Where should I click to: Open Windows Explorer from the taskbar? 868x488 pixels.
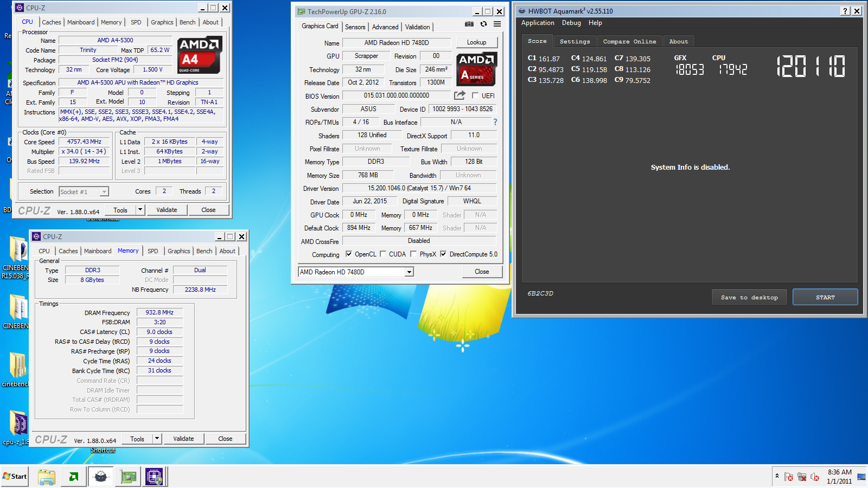(47, 477)
